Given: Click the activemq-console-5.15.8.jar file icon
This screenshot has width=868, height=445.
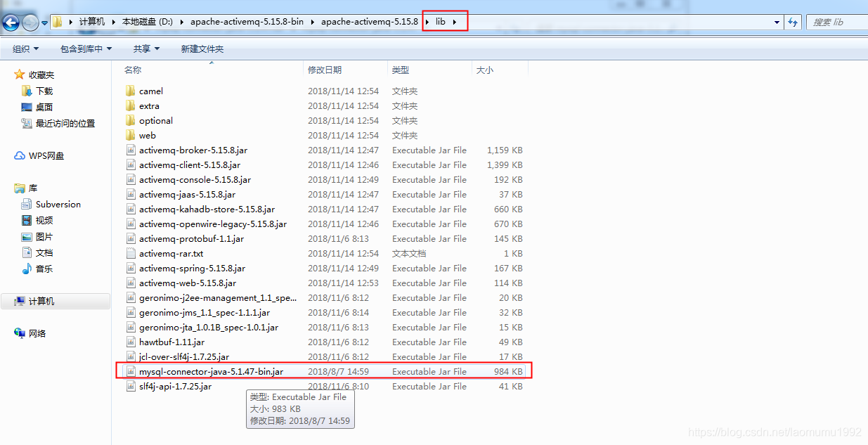Looking at the screenshot, I should click(131, 179).
